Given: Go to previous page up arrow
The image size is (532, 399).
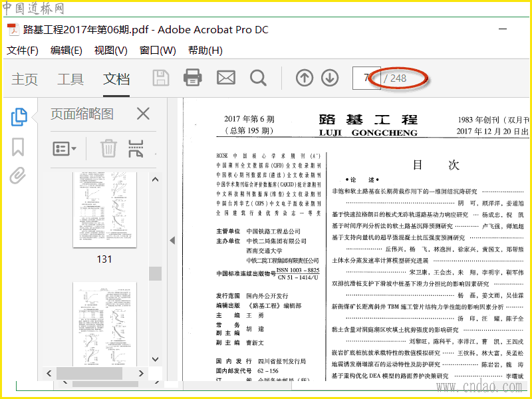Looking at the screenshot, I should (x=305, y=78).
